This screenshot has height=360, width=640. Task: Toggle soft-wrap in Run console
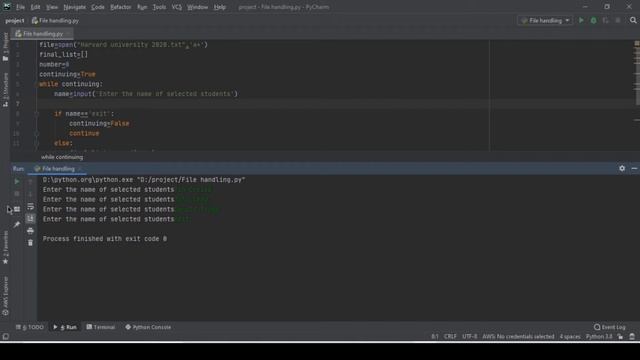click(30, 207)
